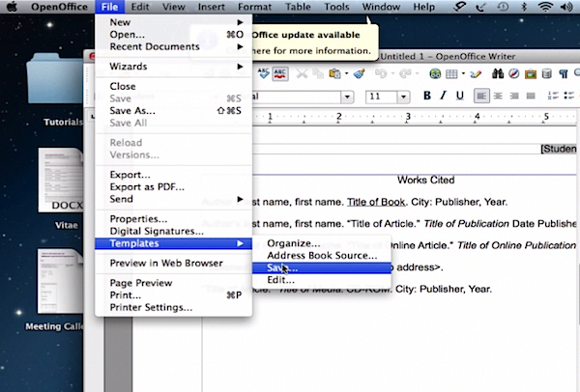Toggle Nonprinting Characters paragraph icon

click(x=563, y=74)
